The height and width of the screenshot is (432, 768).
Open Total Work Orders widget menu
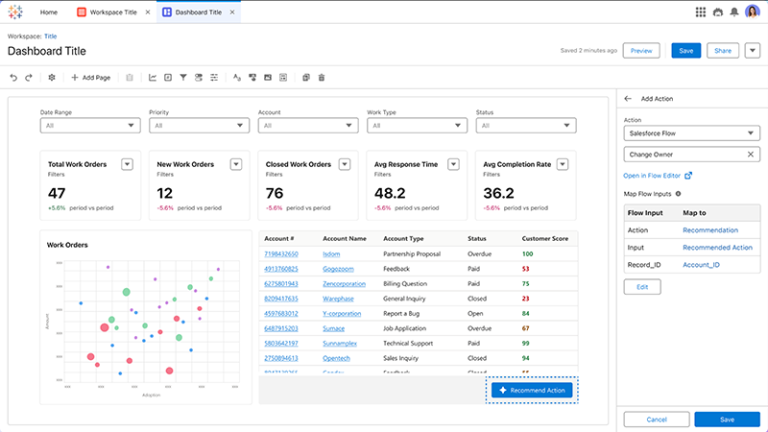click(127, 164)
